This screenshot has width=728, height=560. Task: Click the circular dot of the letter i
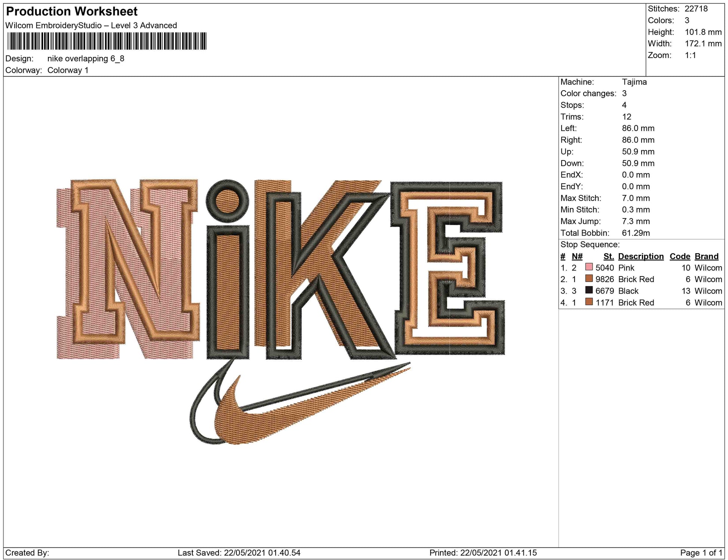[x=227, y=201]
